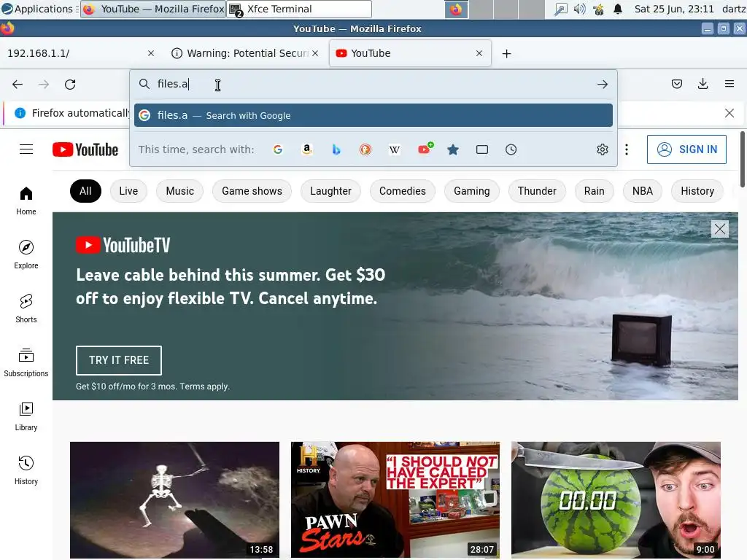Open a new tab with plus button
This screenshot has width=747, height=560.
coord(506,54)
